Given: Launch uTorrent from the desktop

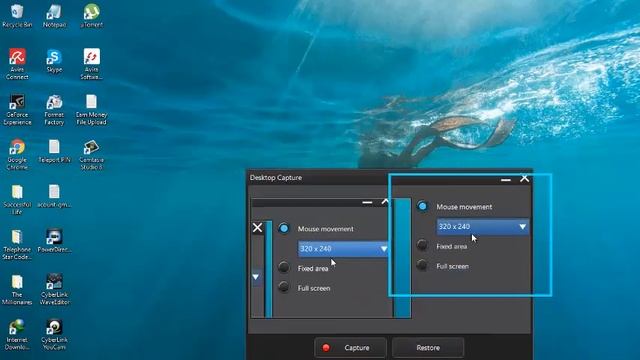Looking at the screenshot, I should point(91,16).
